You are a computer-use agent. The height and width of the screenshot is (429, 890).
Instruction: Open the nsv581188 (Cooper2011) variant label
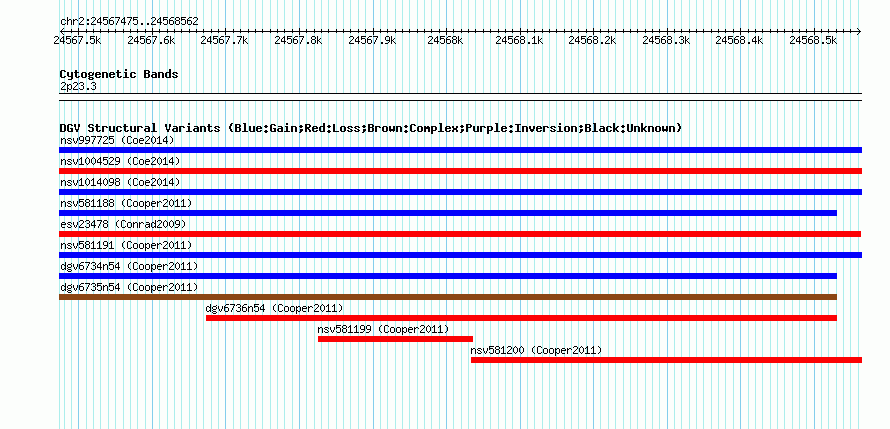click(x=126, y=203)
